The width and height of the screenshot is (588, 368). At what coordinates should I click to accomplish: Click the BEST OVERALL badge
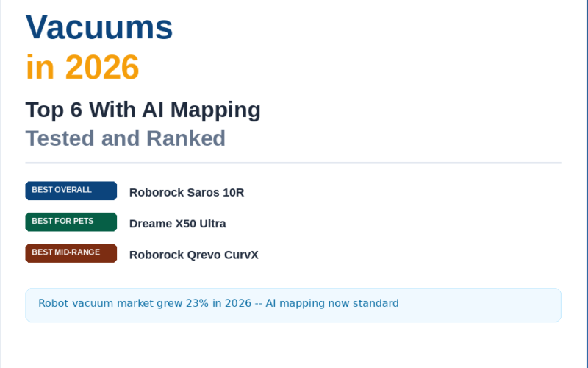71,191
